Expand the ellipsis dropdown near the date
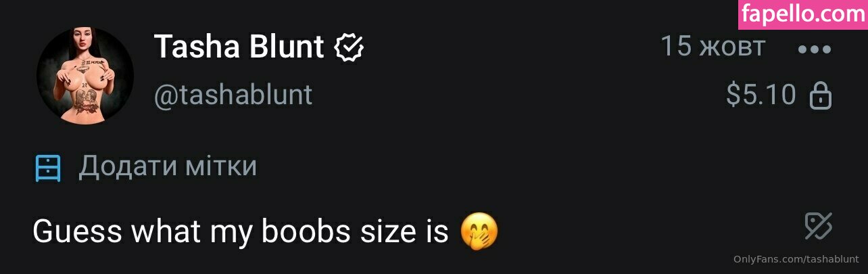The height and width of the screenshot is (274, 868). point(815,49)
